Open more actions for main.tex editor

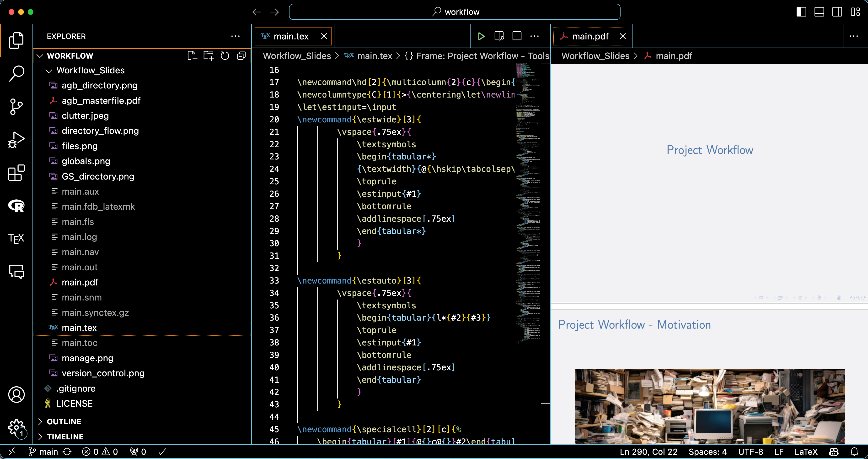534,36
